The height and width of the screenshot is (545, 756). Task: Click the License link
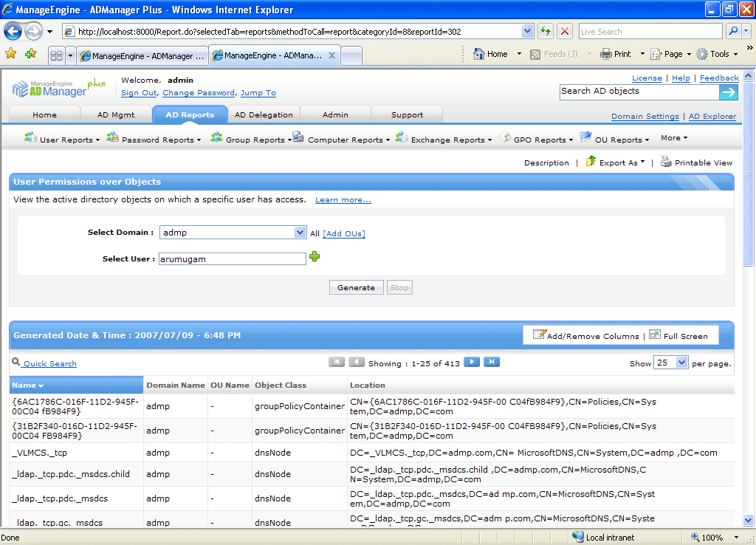[647, 78]
